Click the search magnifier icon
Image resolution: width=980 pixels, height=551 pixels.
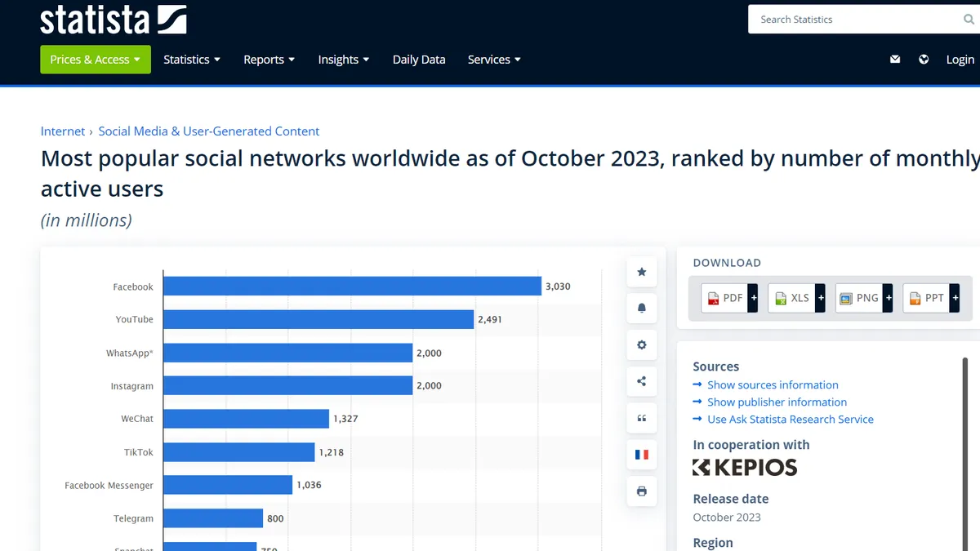coord(969,20)
